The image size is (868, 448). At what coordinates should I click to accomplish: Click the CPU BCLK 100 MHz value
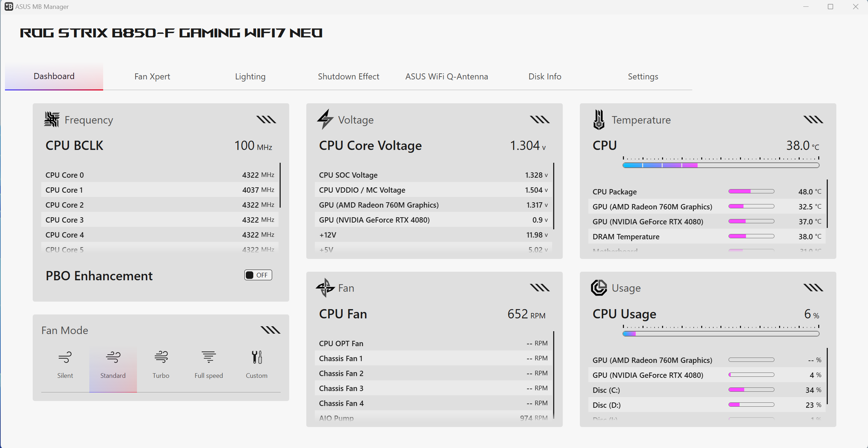pyautogui.click(x=253, y=146)
